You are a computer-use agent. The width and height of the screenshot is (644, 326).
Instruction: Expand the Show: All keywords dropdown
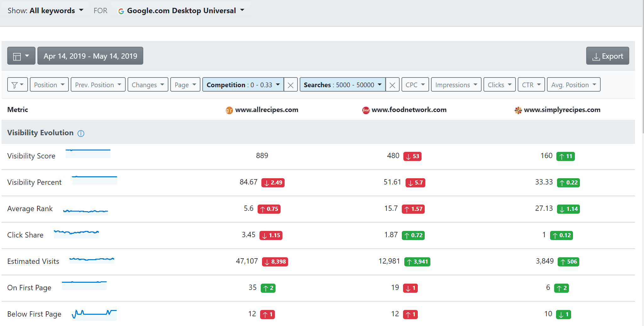[46, 11]
